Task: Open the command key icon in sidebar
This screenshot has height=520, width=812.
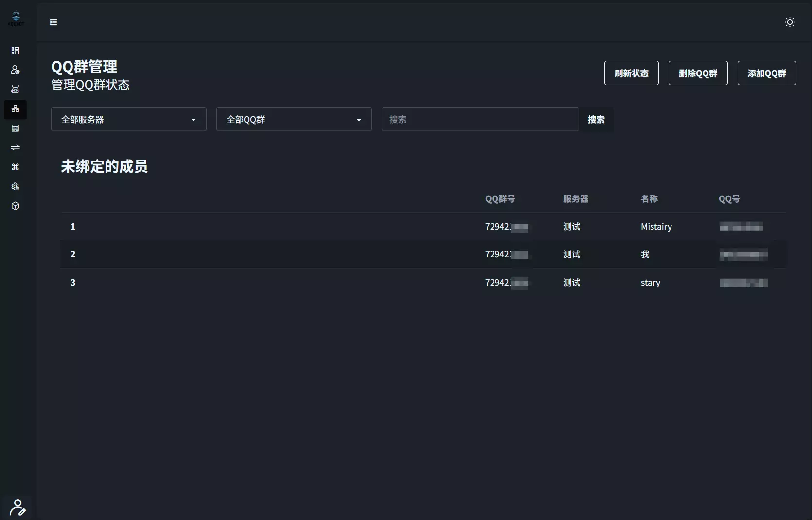Action: [16, 167]
